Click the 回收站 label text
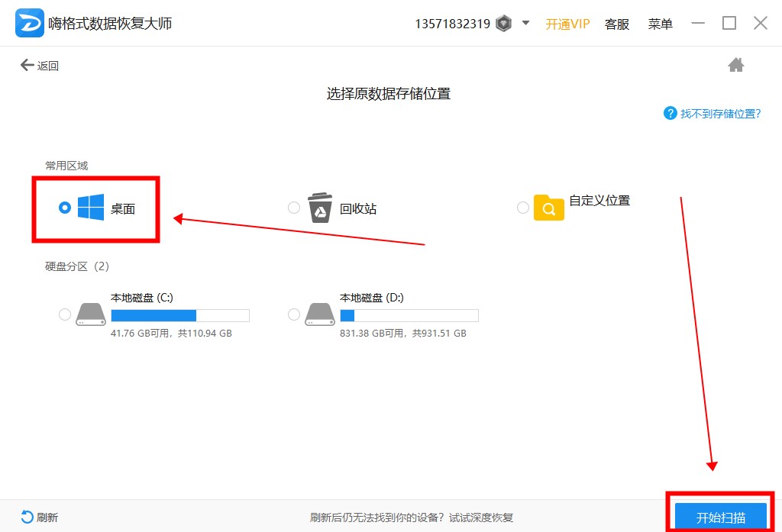 click(x=358, y=209)
